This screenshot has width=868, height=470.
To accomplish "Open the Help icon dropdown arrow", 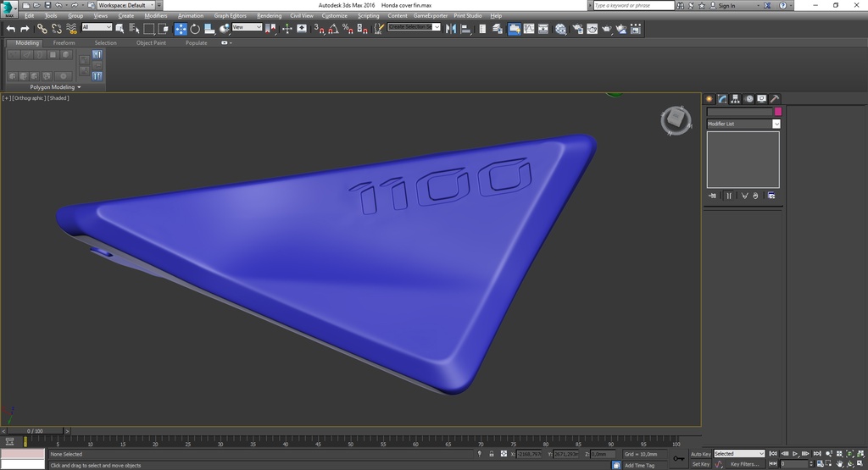I will coord(791,5).
